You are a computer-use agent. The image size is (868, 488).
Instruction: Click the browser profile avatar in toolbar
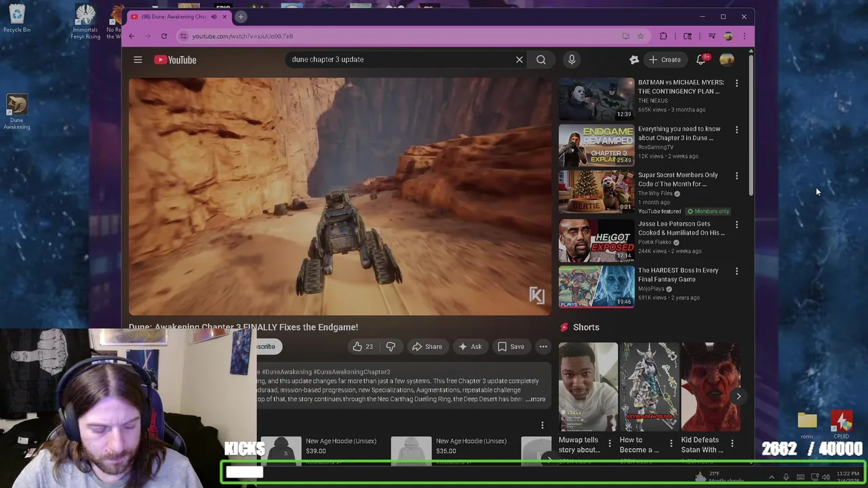[728, 36]
